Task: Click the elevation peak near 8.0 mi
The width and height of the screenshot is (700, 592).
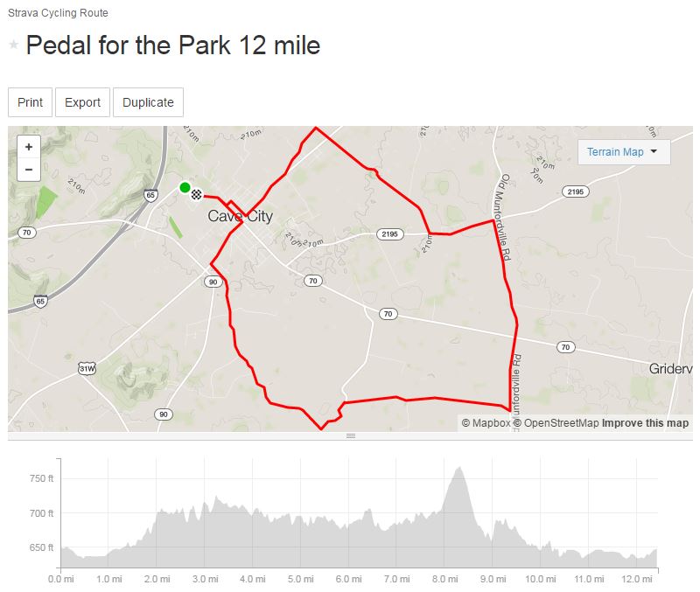Action: pyautogui.click(x=458, y=468)
